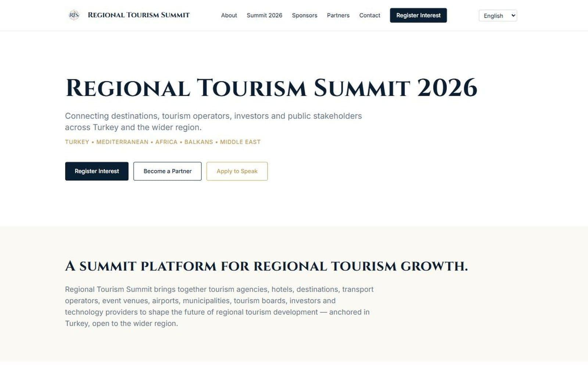The image size is (588, 368).
Task: Open the Contact navigation link
Action: tap(369, 15)
